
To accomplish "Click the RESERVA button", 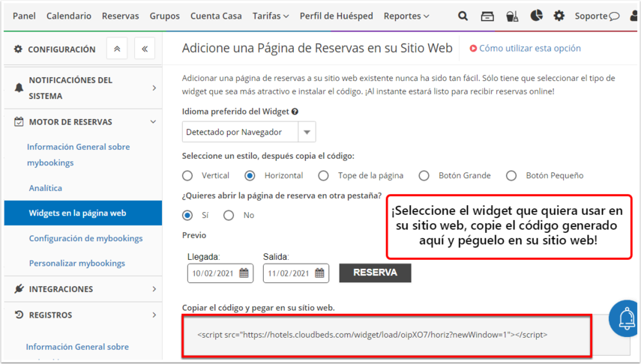I will 375,273.
